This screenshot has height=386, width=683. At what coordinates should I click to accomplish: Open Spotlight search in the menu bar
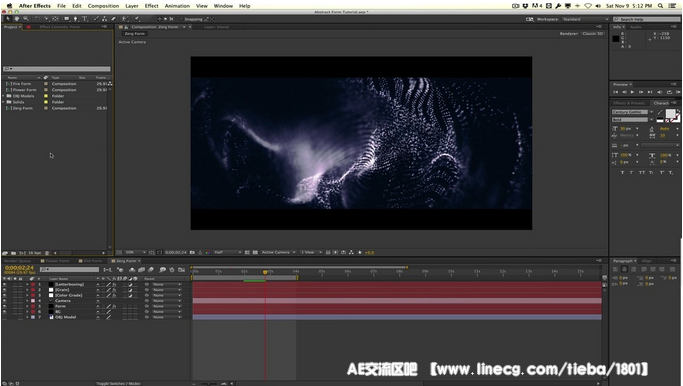point(660,6)
